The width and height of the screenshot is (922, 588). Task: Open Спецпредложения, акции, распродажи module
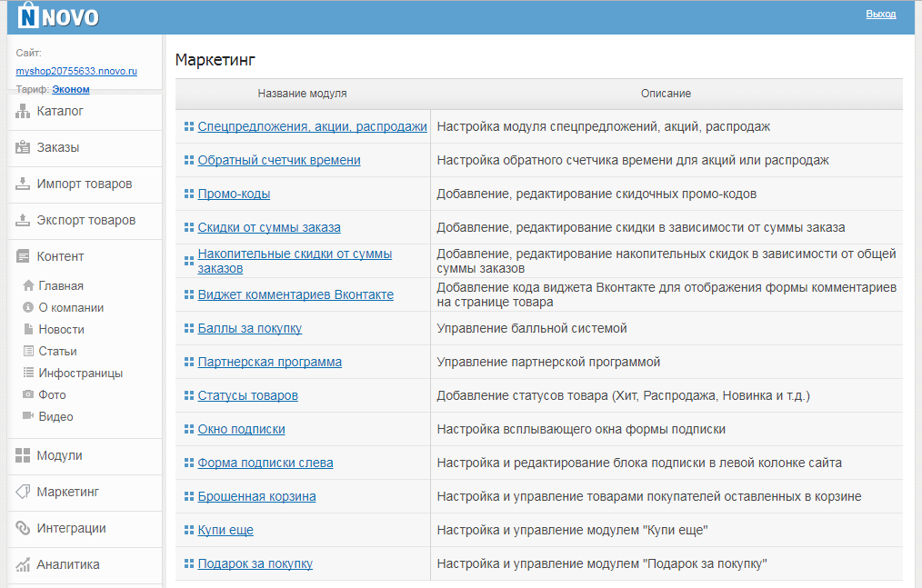pyautogui.click(x=312, y=127)
